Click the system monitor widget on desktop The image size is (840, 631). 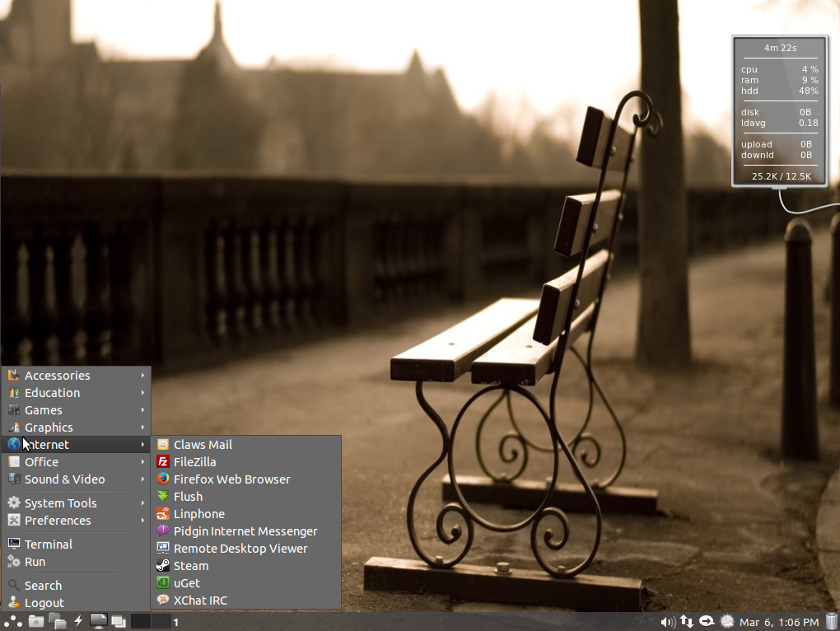pyautogui.click(x=779, y=111)
